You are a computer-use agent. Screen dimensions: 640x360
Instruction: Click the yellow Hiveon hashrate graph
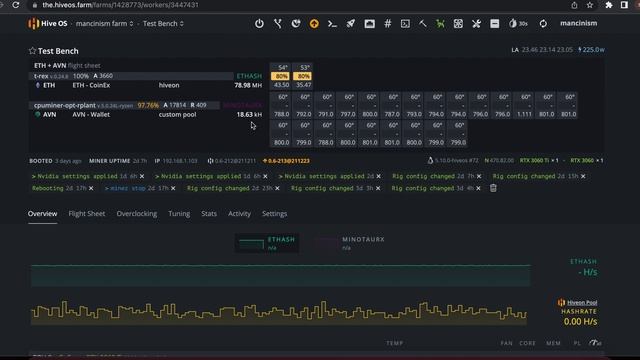pyautogui.click(x=279, y=313)
